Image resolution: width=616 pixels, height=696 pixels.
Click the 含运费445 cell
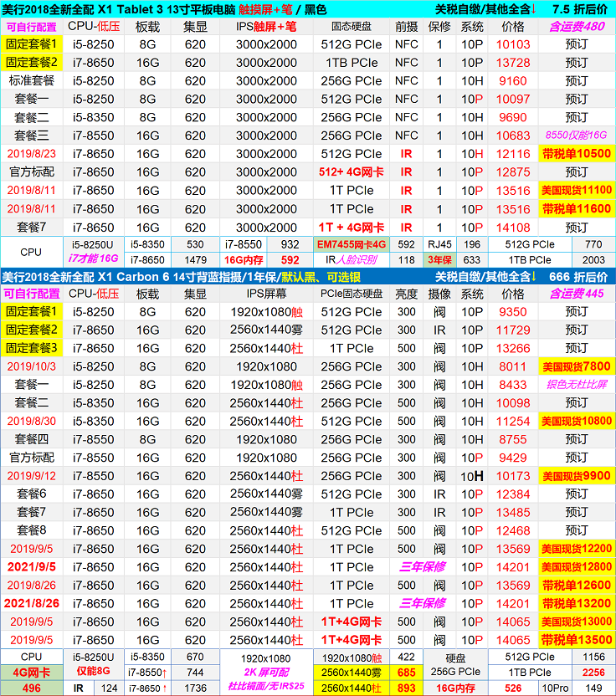coord(577,294)
